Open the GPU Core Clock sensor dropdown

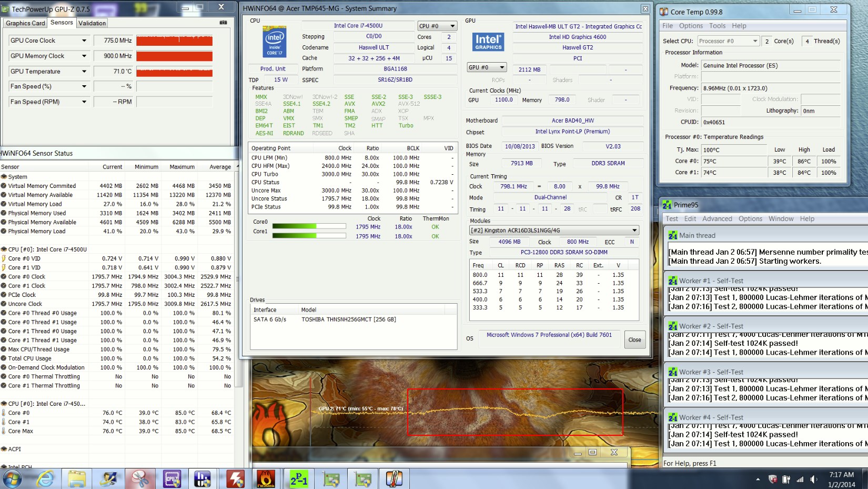click(84, 41)
